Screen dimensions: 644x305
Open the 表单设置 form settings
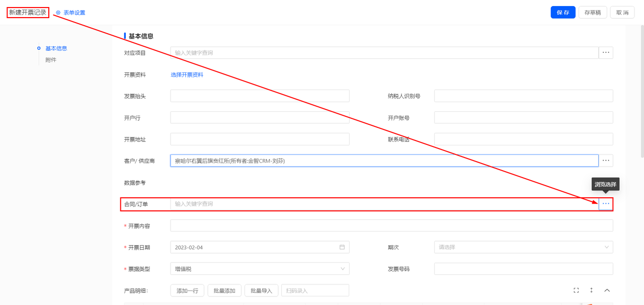pos(70,13)
